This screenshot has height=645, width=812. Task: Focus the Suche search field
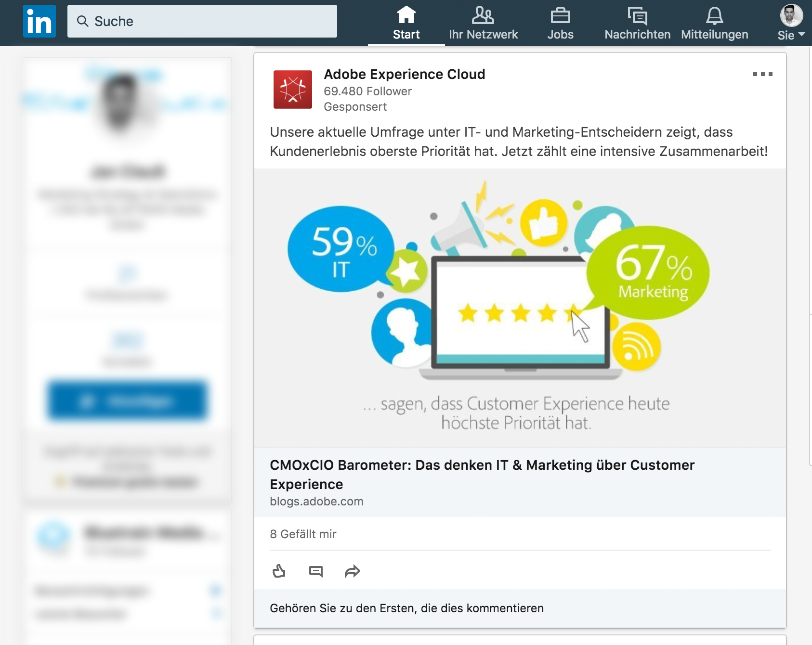click(202, 21)
